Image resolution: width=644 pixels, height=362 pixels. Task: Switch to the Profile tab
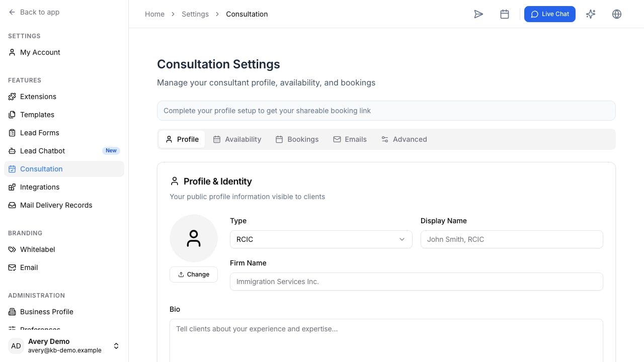pyautogui.click(x=182, y=139)
